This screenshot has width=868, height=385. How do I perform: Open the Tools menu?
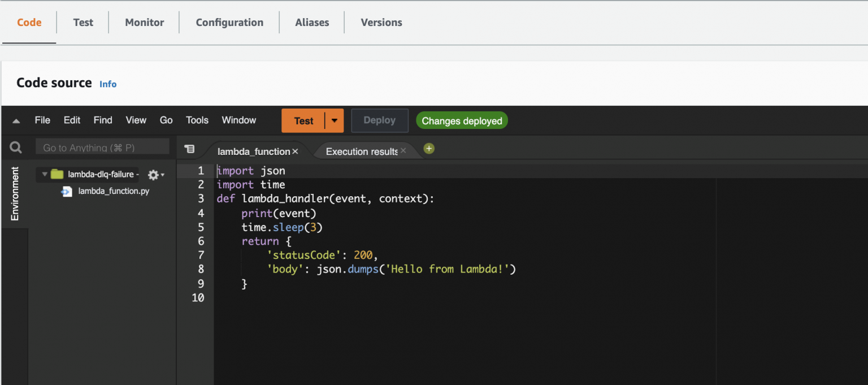click(x=197, y=120)
